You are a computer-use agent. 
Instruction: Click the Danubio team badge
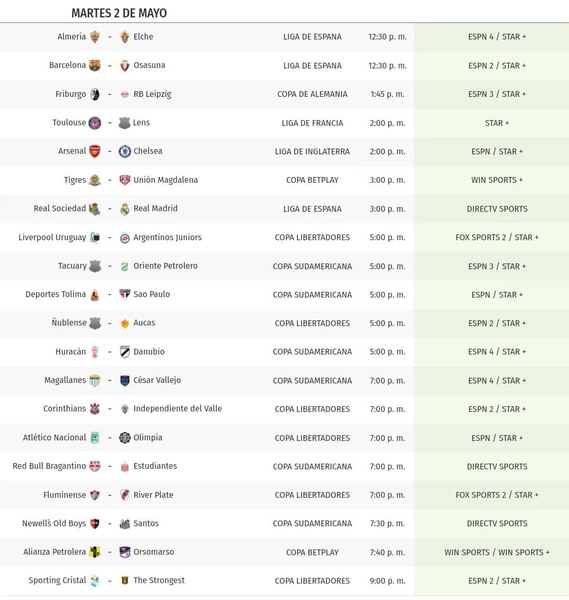(125, 352)
